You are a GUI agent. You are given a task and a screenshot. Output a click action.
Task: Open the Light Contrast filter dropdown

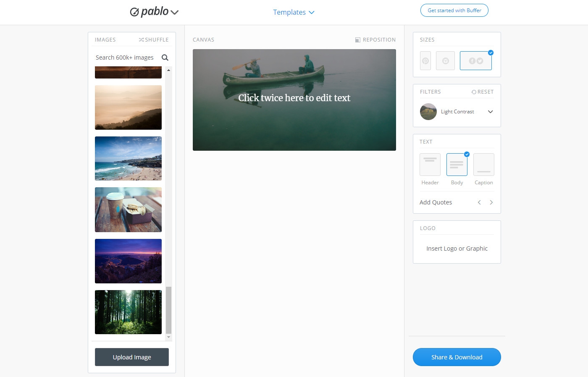pyautogui.click(x=457, y=112)
